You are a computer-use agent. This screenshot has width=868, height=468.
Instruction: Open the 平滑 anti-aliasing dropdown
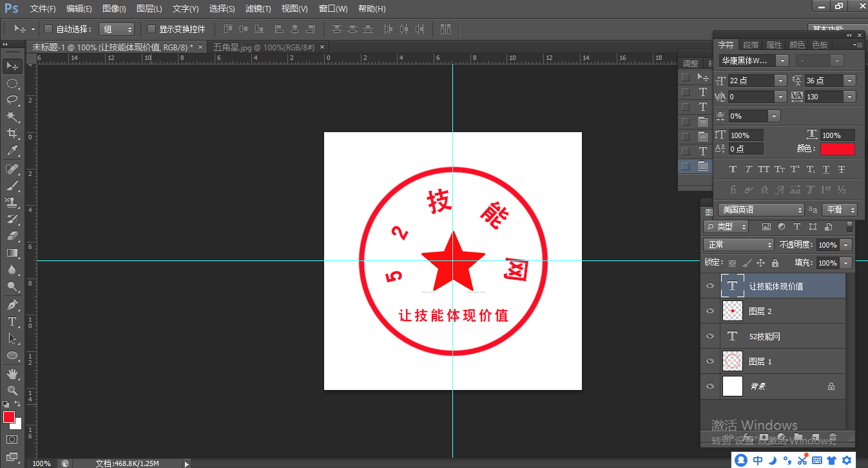[x=840, y=210]
